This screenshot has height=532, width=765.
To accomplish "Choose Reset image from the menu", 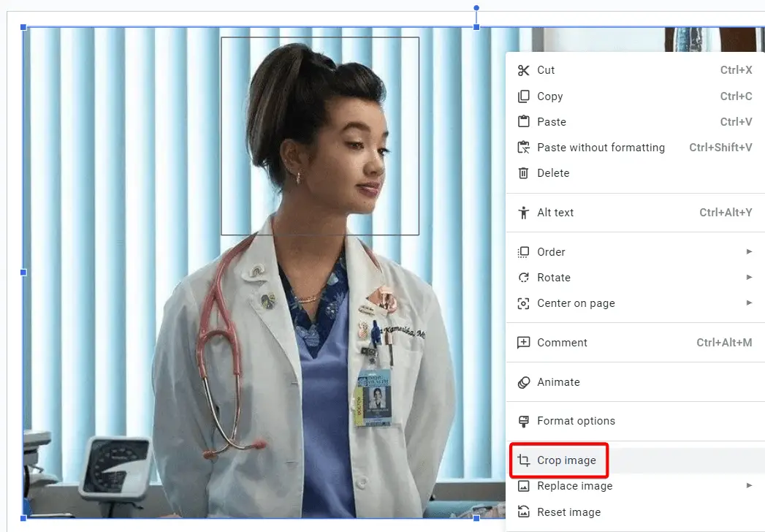I will pyautogui.click(x=635, y=512).
